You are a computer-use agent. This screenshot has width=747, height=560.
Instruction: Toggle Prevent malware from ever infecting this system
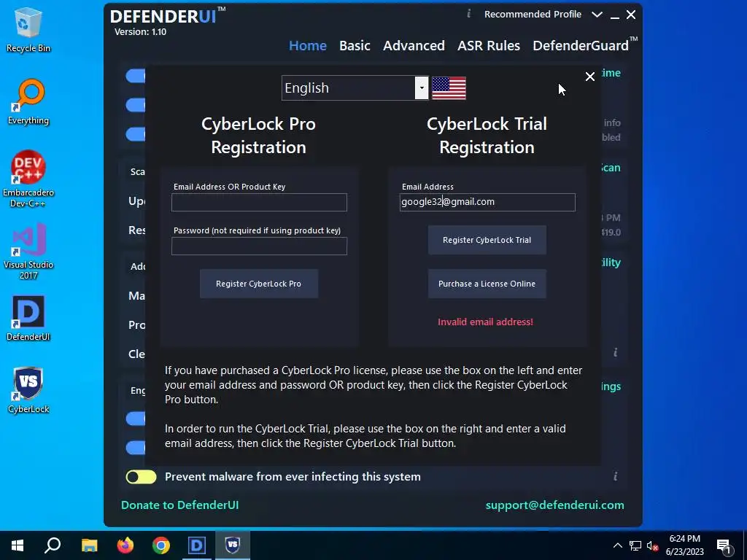pos(141,477)
